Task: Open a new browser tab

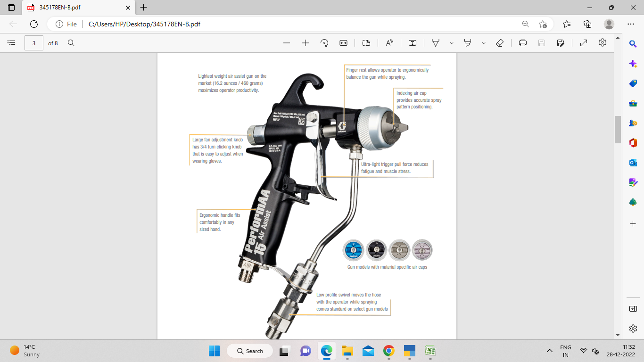Action: [x=144, y=8]
